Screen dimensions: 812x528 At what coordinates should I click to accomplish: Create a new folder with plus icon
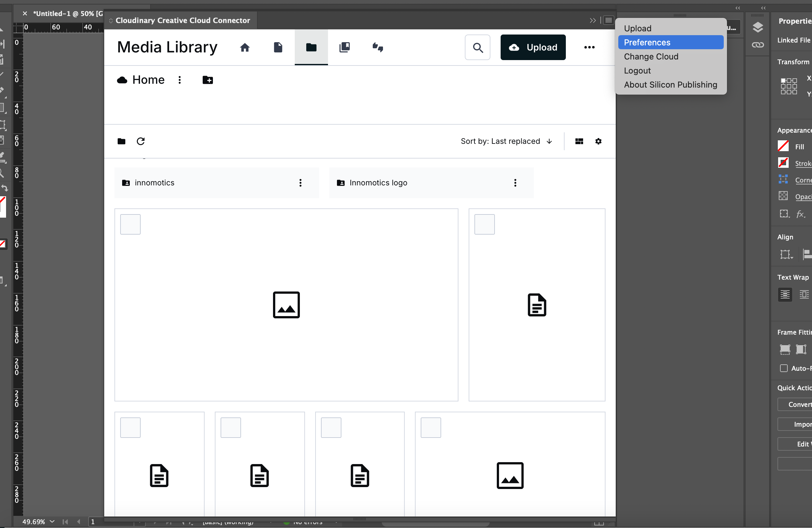point(207,80)
